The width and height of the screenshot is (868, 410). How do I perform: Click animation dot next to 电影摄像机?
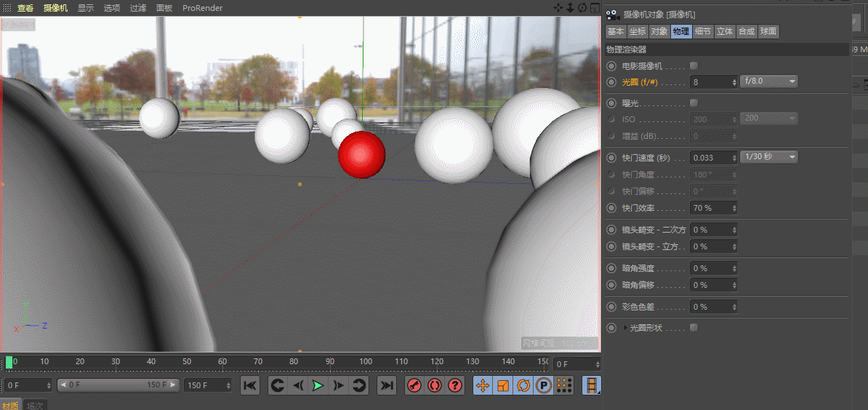611,66
